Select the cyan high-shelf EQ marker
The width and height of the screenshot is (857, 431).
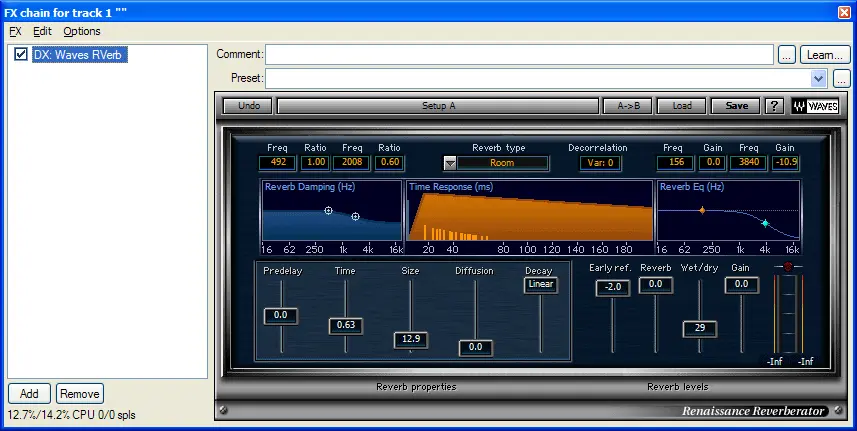(x=765, y=223)
